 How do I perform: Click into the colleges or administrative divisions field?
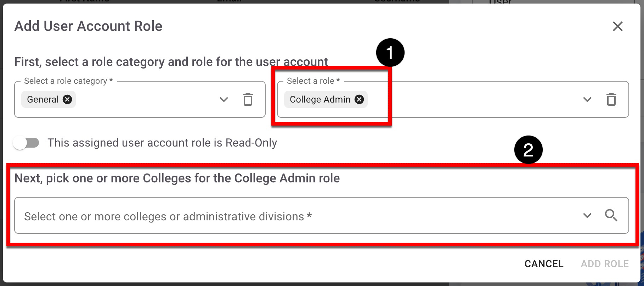[283, 216]
